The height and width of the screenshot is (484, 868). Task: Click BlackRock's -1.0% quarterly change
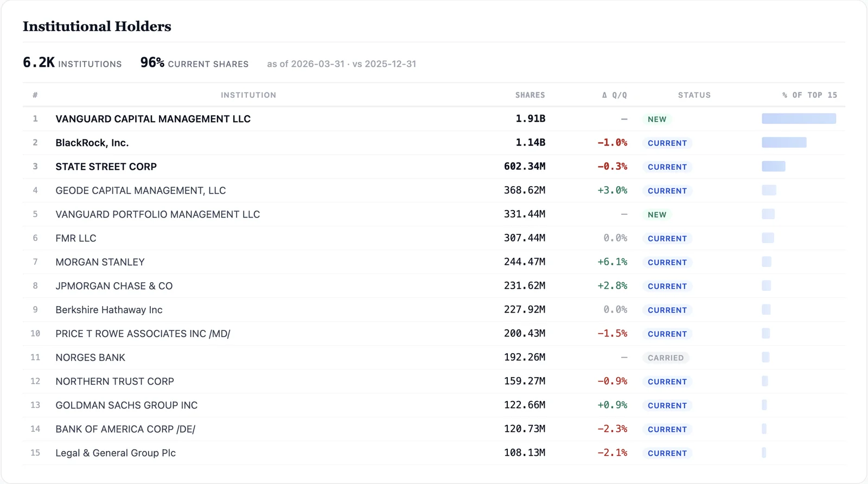[612, 143]
